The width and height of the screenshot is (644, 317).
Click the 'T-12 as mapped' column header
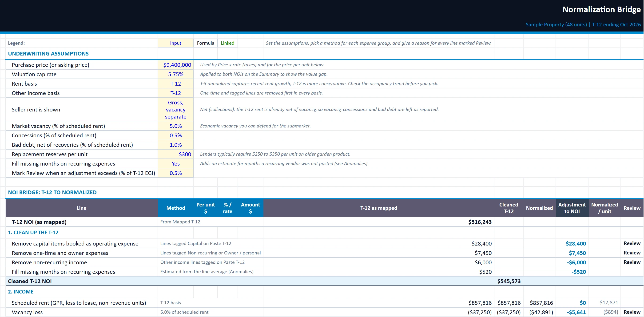378,208
